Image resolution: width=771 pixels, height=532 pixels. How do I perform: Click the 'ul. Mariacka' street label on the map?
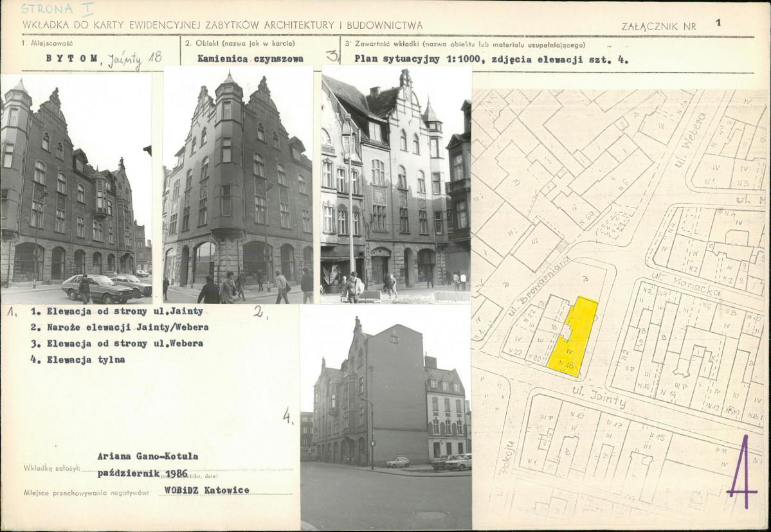tap(686, 285)
